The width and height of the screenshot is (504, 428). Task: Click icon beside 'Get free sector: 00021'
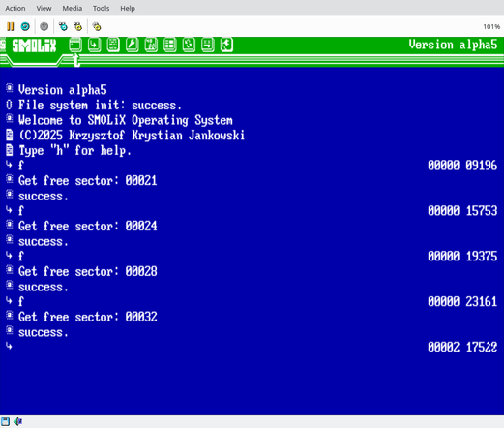coord(10,179)
